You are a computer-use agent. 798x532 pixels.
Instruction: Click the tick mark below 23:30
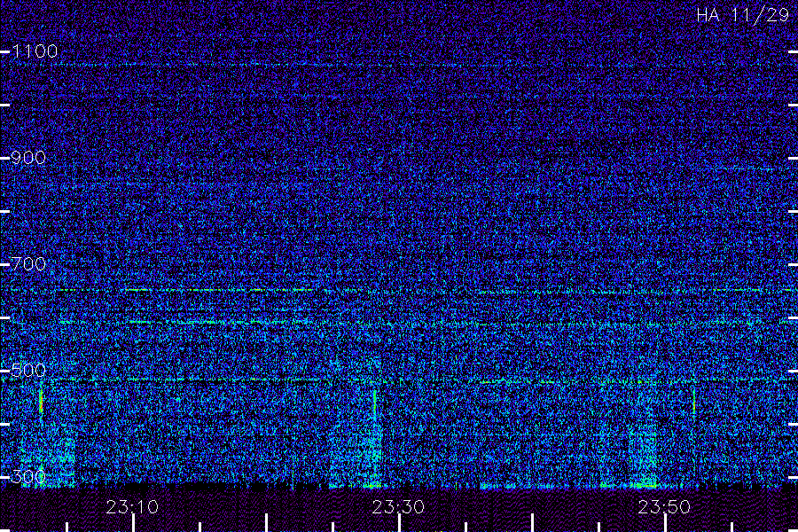[x=400, y=523]
